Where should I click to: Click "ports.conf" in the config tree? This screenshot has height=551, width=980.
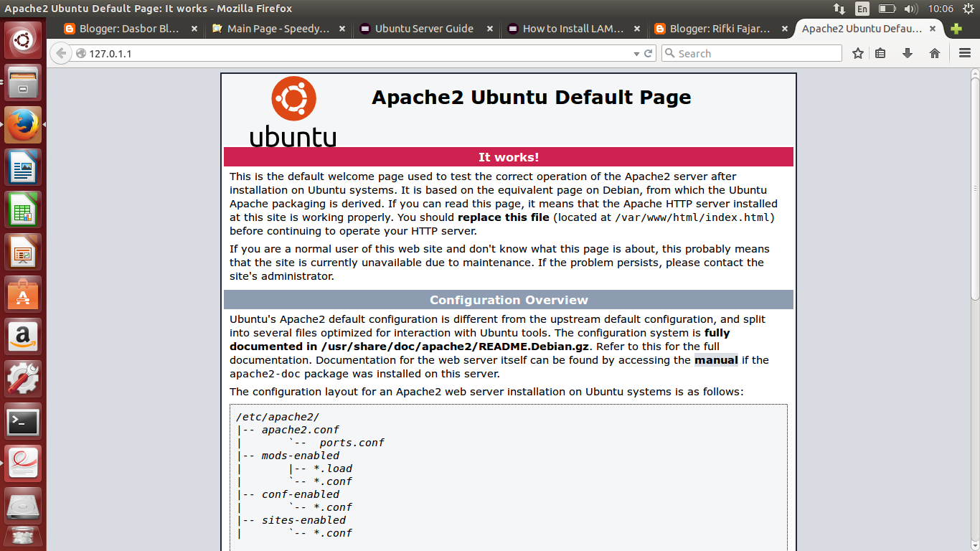(x=352, y=443)
